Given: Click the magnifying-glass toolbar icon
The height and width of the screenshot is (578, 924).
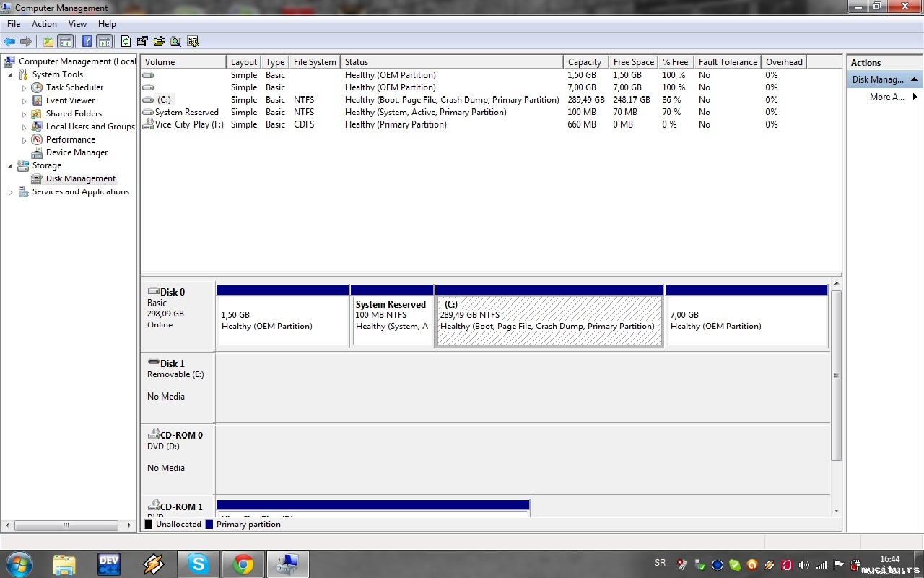Looking at the screenshot, I should [175, 42].
